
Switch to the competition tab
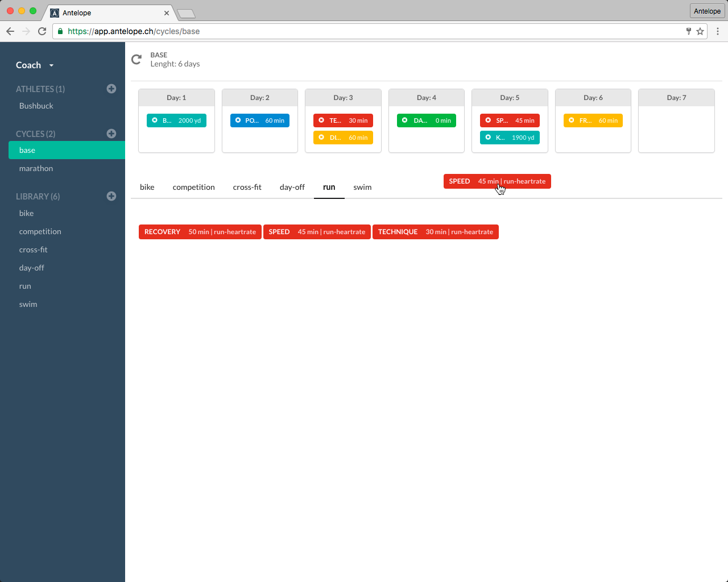tap(194, 187)
